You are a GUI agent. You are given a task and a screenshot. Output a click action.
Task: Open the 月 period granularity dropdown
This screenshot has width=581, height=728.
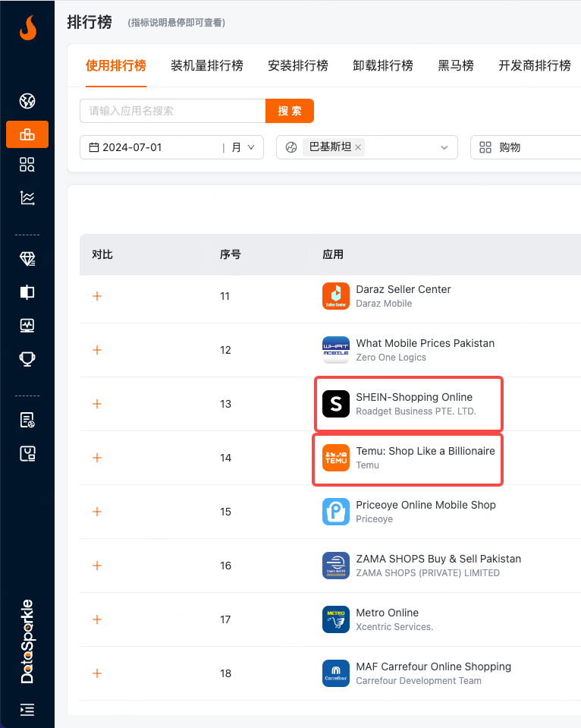click(243, 147)
